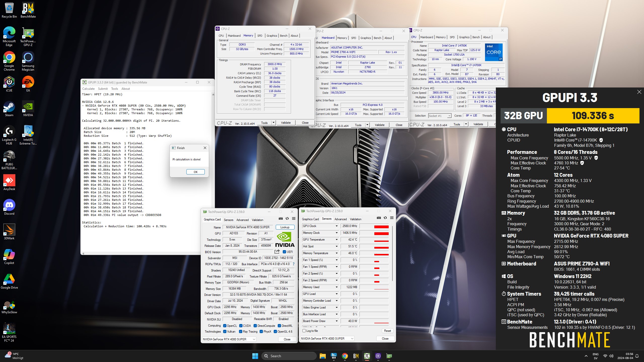Launch Steam from the desktop
The width and height of the screenshot is (644, 362).
[9, 109]
